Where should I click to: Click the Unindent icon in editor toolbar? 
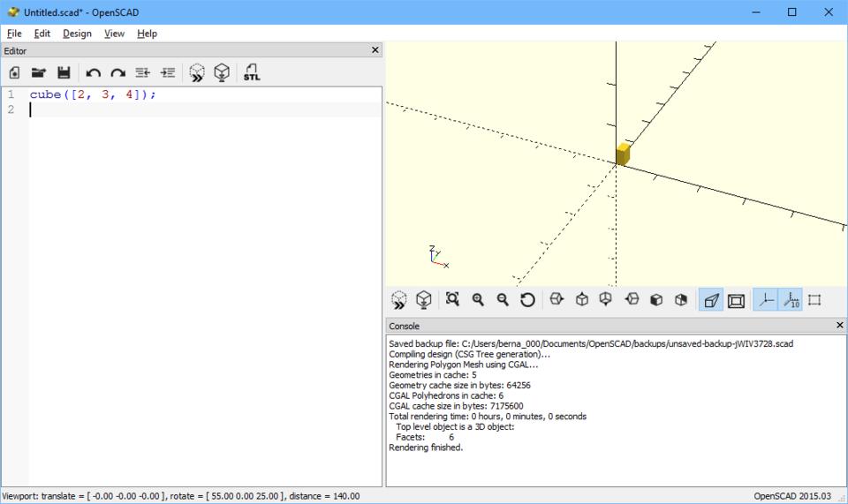(142, 73)
